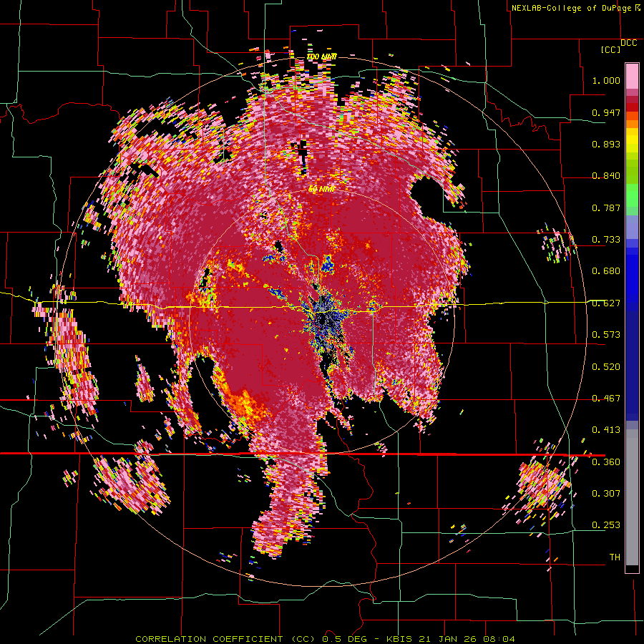Viewport: 644px width, 644px height.
Task: Click the 1.000 value on the color scale
Action: [606, 80]
